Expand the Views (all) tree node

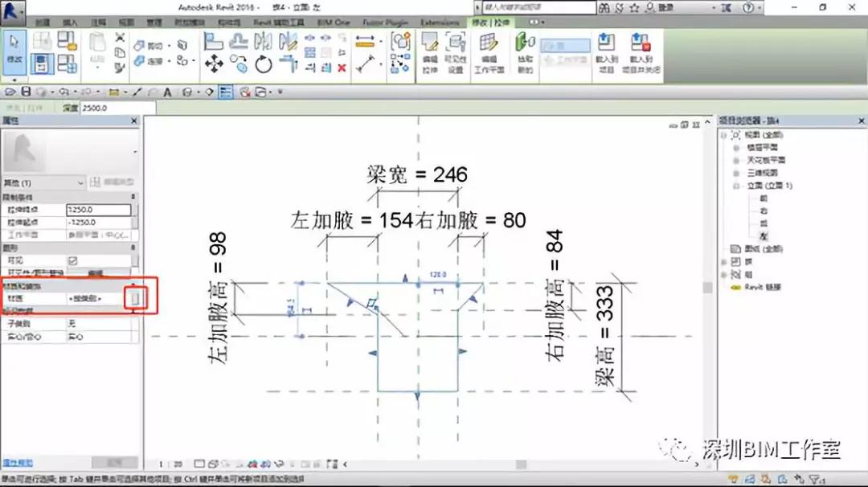pos(724,135)
